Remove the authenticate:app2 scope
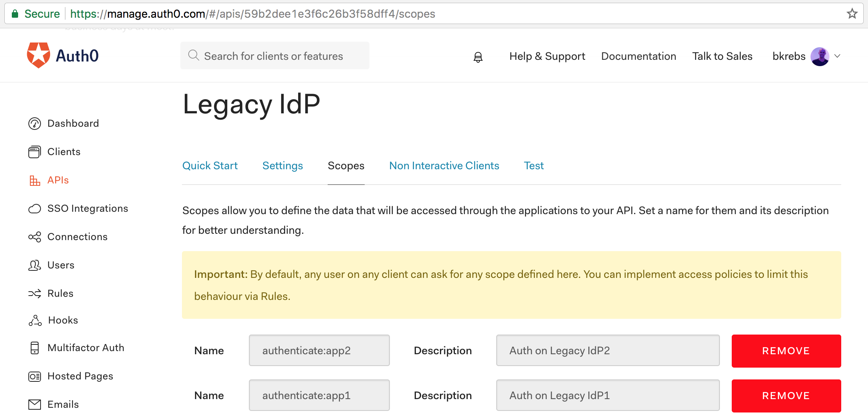The image size is (868, 418). [x=786, y=351]
